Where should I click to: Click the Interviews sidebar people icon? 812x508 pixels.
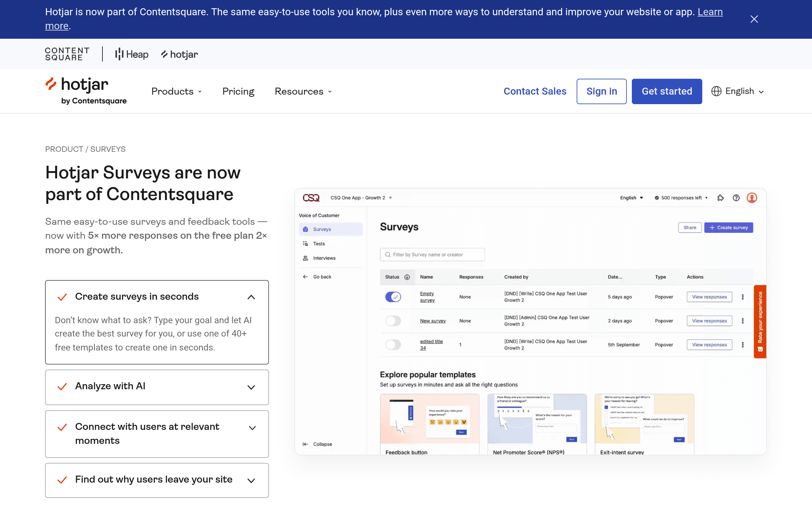coord(305,258)
